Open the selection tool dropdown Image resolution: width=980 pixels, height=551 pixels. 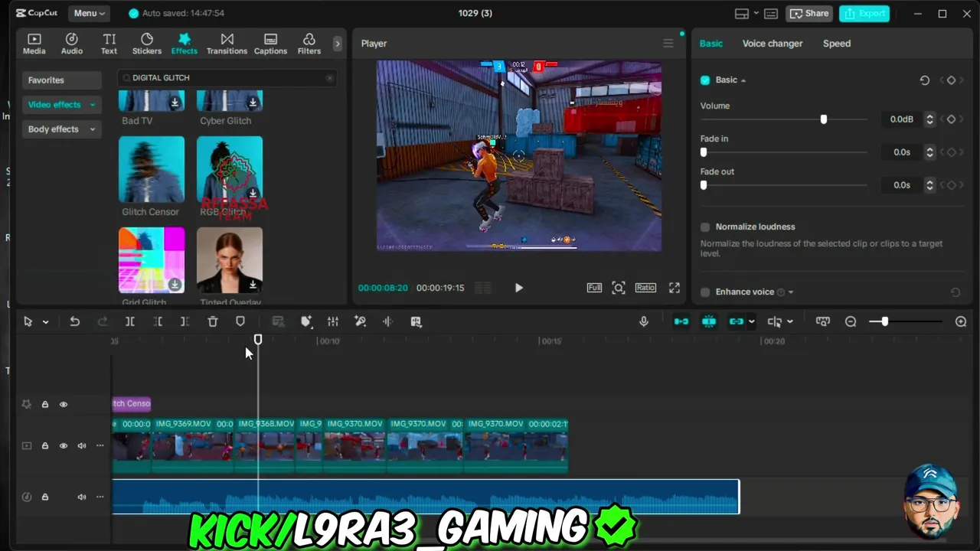[x=45, y=322]
